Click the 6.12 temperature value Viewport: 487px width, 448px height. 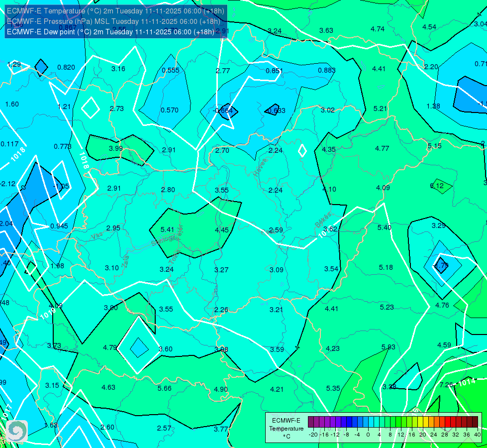(x=437, y=186)
